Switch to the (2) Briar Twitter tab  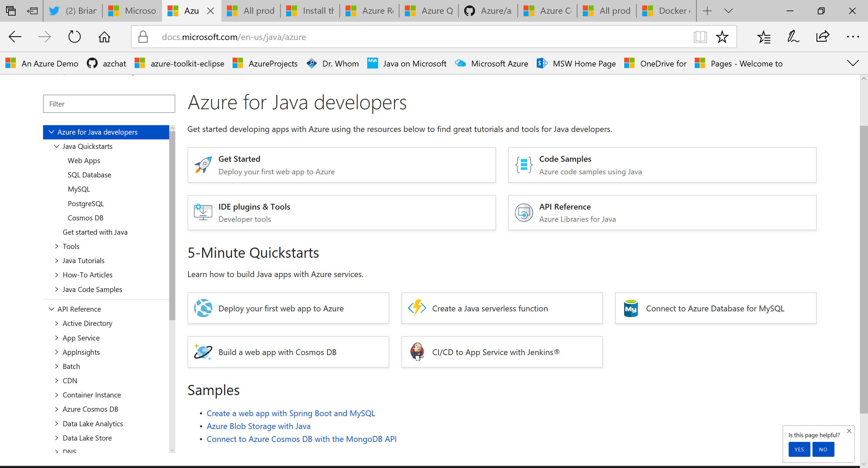coord(73,11)
